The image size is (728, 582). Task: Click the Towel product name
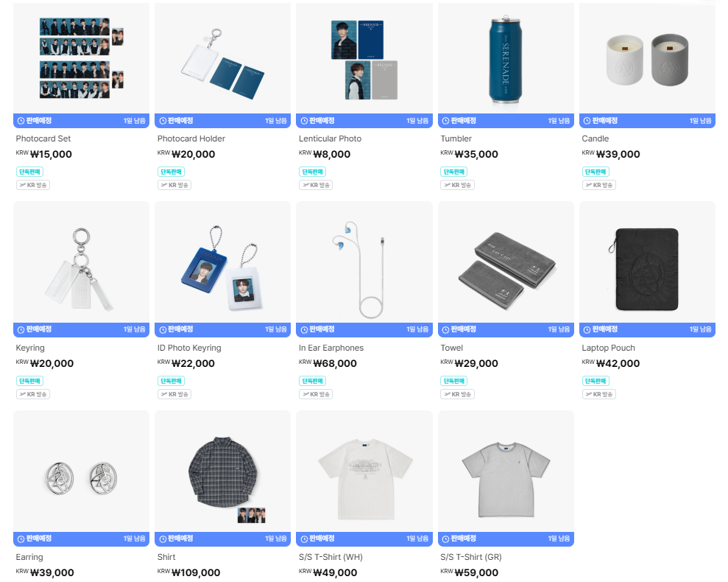451,348
